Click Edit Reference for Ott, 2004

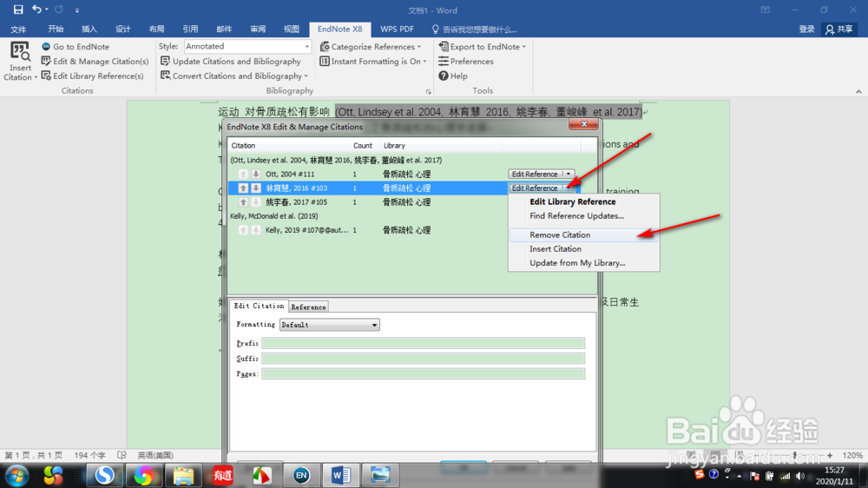[535, 174]
